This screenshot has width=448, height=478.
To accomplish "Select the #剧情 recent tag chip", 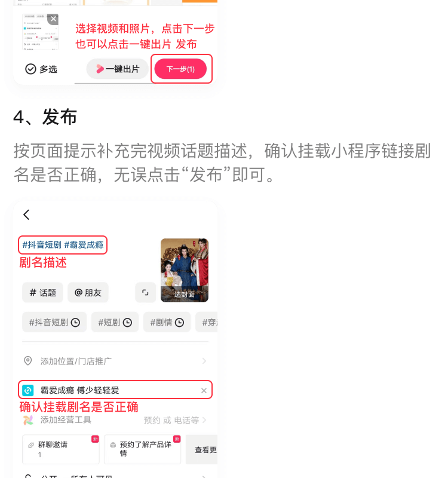I will click(167, 322).
